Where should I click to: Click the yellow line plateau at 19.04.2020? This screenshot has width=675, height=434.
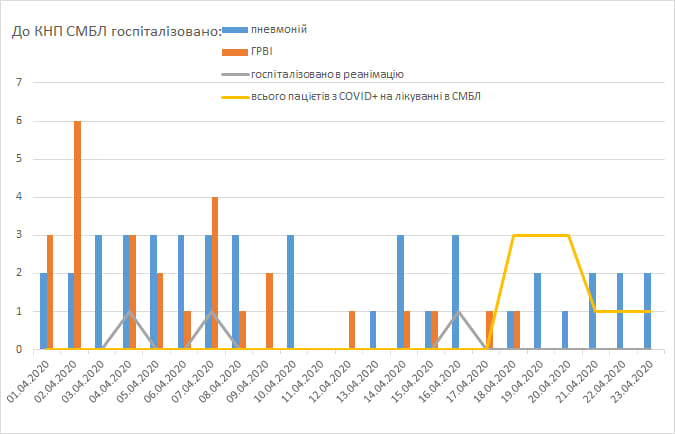pos(540,235)
